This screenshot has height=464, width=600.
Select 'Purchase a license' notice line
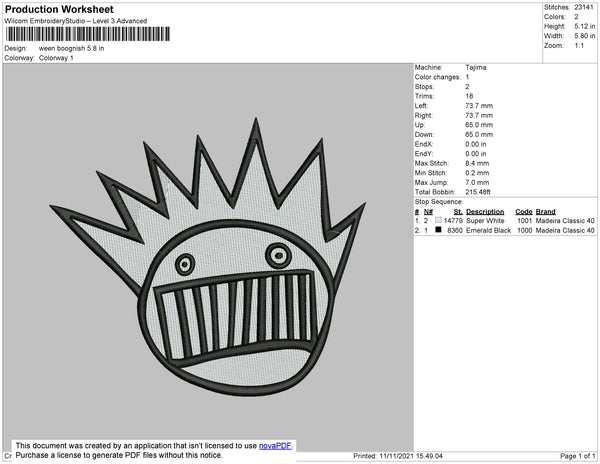(119, 455)
